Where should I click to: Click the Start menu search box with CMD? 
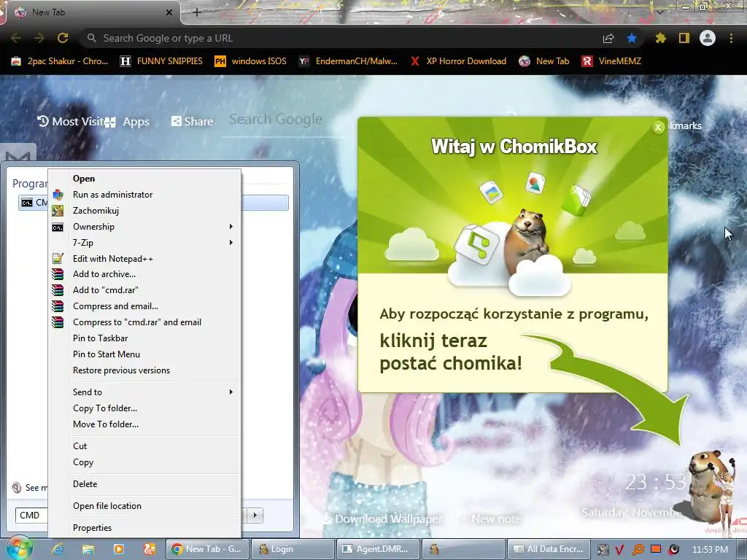[31, 516]
